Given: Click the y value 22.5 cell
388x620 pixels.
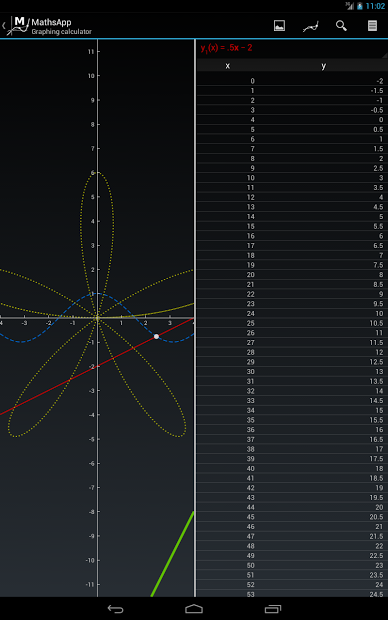Looking at the screenshot, I should point(376,556).
